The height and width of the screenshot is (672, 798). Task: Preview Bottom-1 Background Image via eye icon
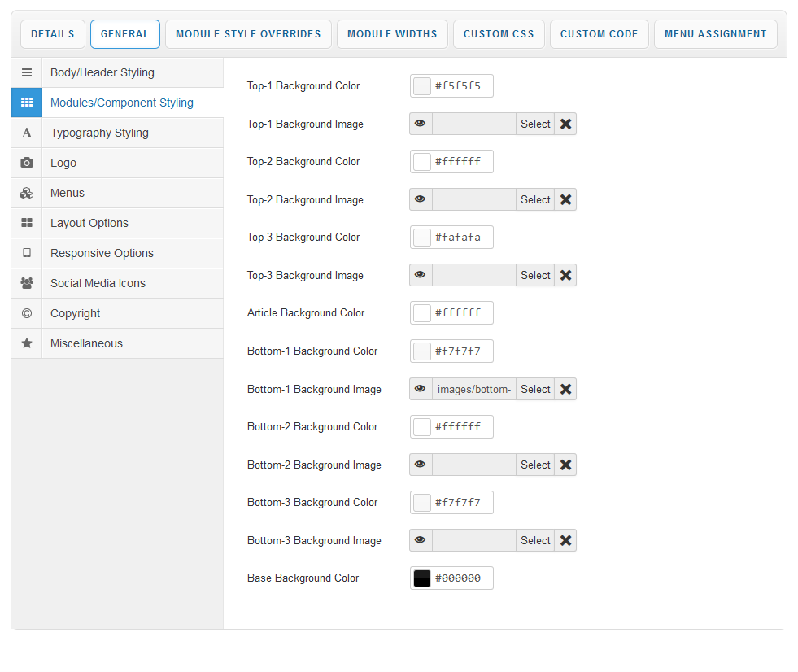click(420, 389)
